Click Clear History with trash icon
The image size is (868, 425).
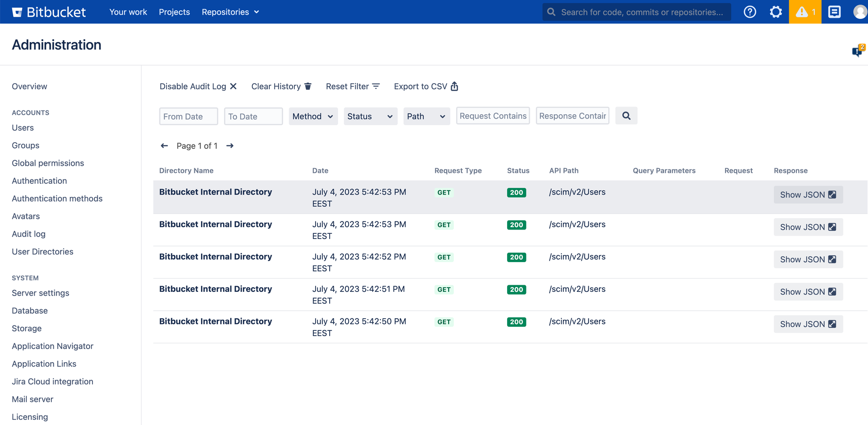(282, 86)
